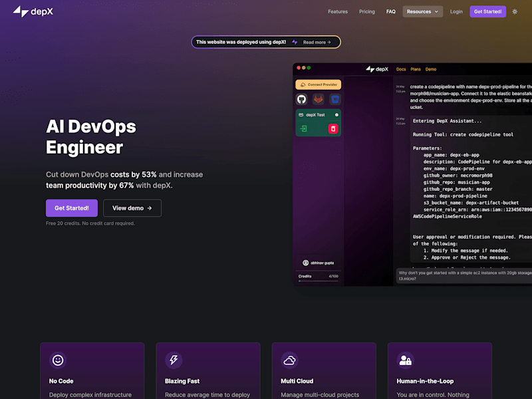
Task: Click the depX logo in the header
Action: [x=33, y=11]
